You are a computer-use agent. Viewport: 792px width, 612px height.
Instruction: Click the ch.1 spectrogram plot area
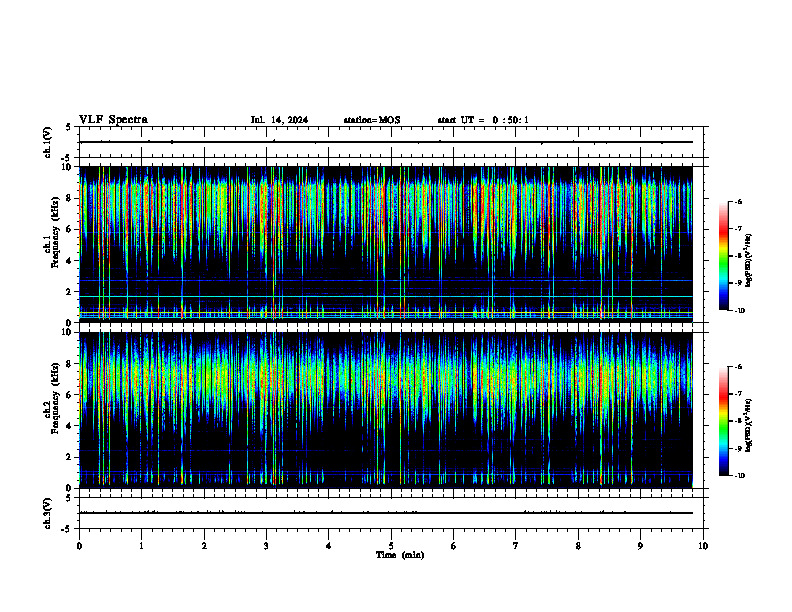386,244
